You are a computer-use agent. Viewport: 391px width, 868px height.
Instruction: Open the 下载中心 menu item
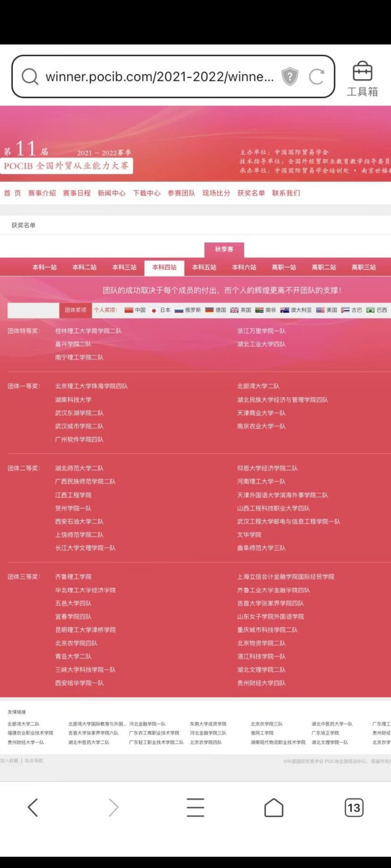coord(147,193)
